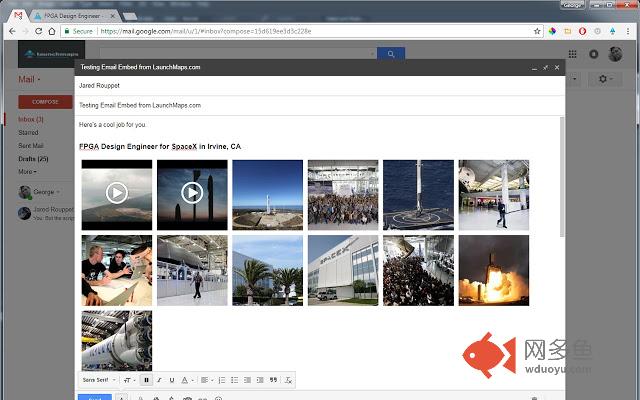Click the email subject field
This screenshot has width=640, height=400.
pos(320,105)
